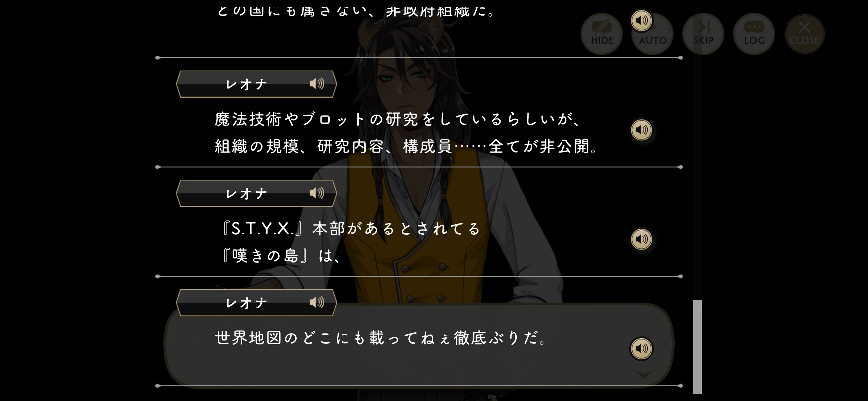Tap speaker icon in first レオナ name tag
Viewport: 868px width, 401px height.
point(317,84)
